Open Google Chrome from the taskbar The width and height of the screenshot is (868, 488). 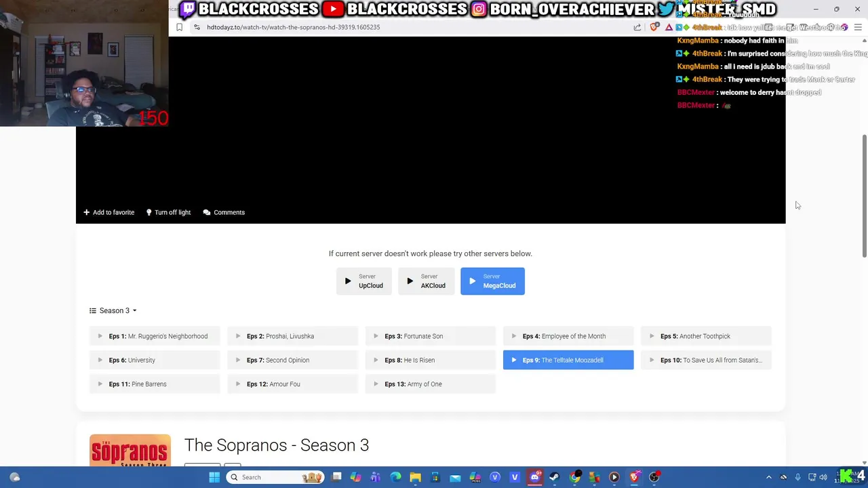point(574,477)
